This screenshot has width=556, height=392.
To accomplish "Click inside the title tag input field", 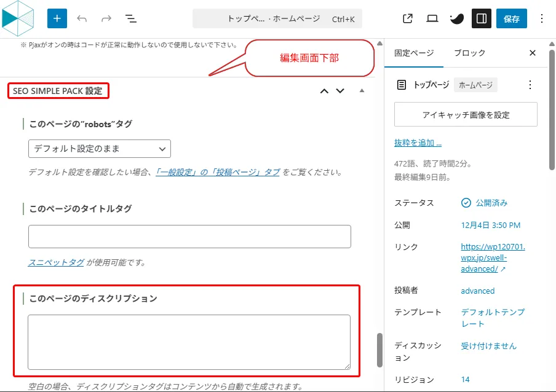I will tap(189, 236).
